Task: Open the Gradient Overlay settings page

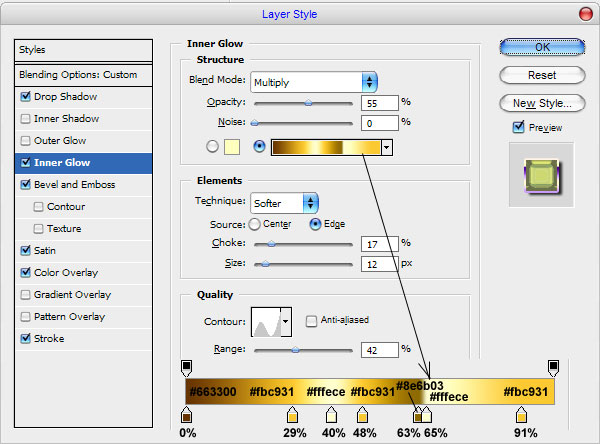Action: tap(72, 295)
